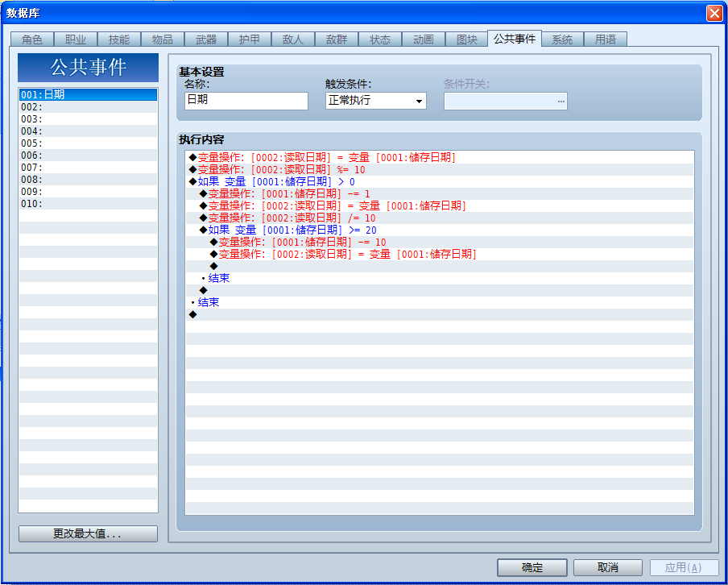Screen dimensions: 728x585
Task: Select the 读取日期 %= 10 command
Action: 440,169
